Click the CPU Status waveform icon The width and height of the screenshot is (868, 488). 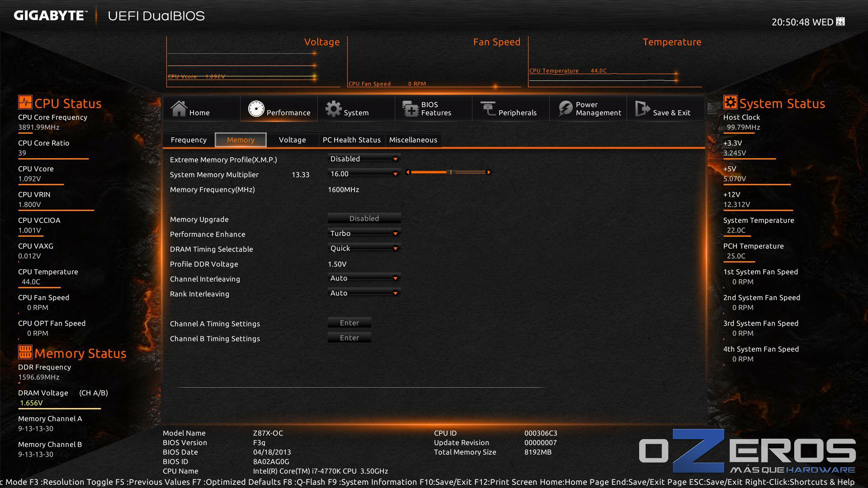[x=25, y=102]
